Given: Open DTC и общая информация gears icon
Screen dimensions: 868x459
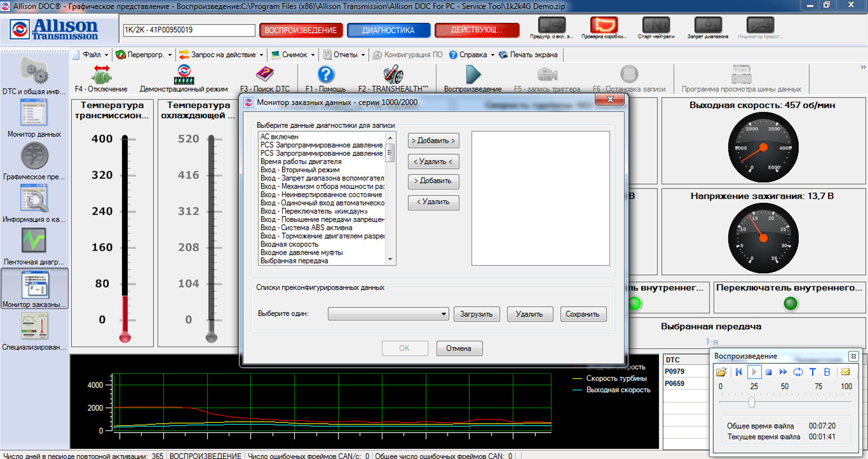Looking at the screenshot, I should 34,71.
